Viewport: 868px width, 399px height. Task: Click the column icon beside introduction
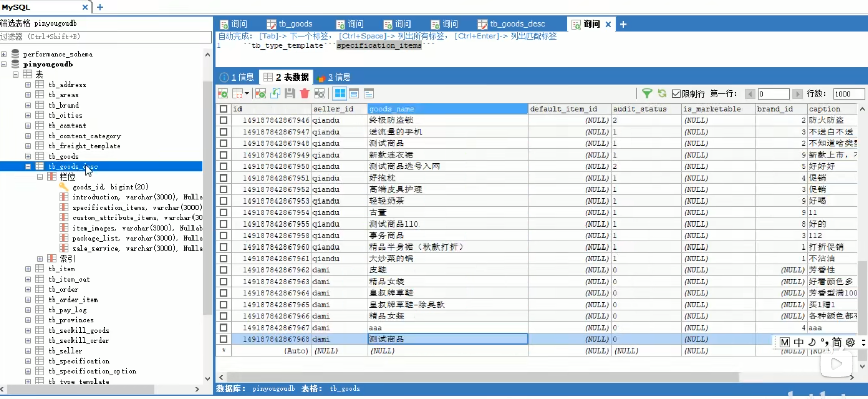point(64,197)
